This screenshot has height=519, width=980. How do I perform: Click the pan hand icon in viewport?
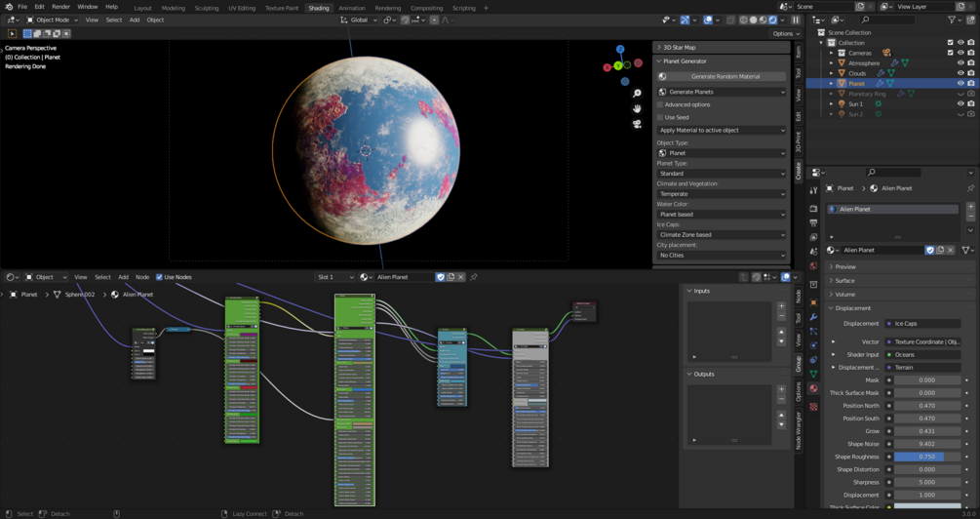click(636, 109)
